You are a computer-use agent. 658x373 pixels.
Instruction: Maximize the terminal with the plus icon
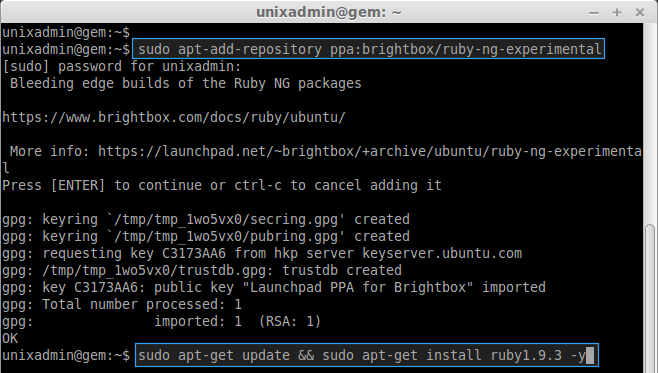pos(616,13)
